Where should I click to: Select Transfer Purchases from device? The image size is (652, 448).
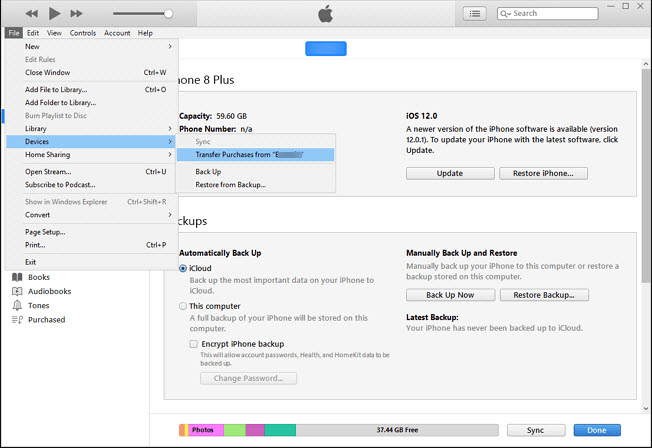pyautogui.click(x=255, y=154)
